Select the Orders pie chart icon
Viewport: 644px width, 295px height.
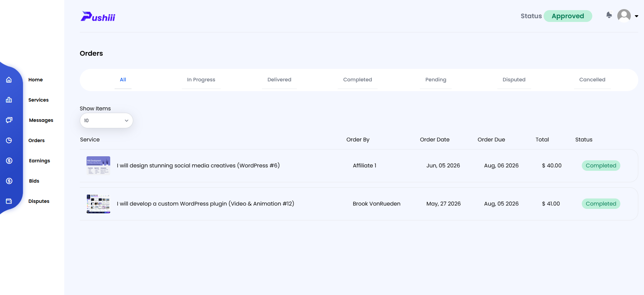(x=9, y=140)
